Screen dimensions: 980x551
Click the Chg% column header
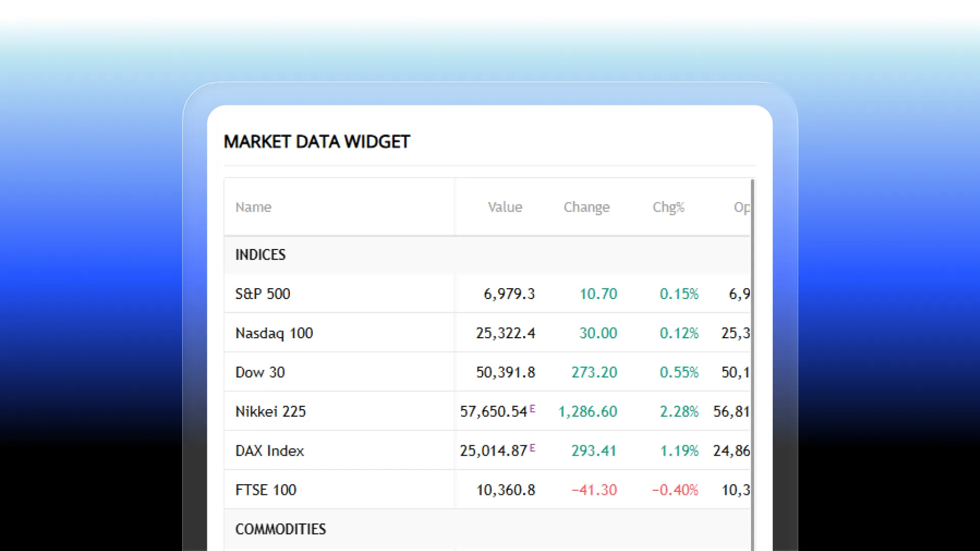668,207
